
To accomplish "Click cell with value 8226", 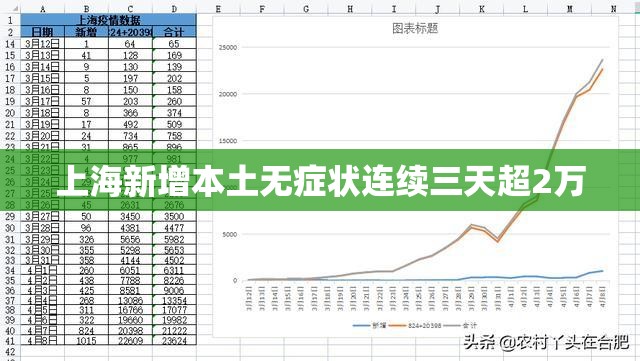I will point(174,281).
